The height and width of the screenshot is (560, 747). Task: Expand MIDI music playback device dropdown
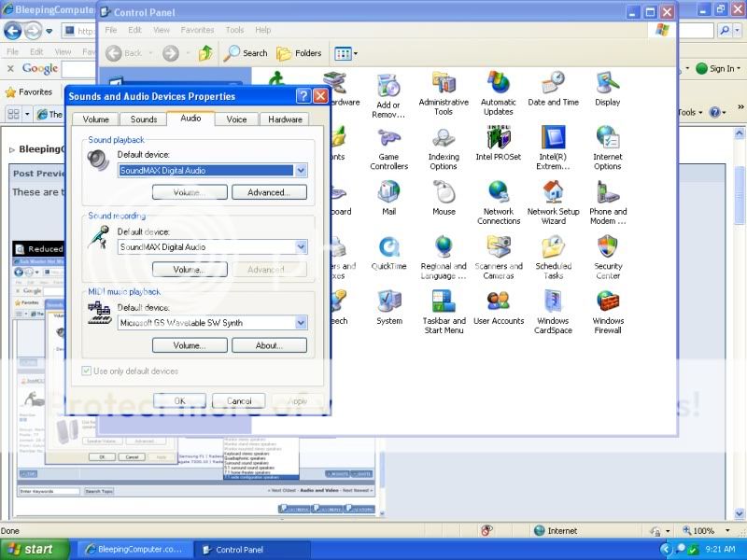pyautogui.click(x=301, y=323)
